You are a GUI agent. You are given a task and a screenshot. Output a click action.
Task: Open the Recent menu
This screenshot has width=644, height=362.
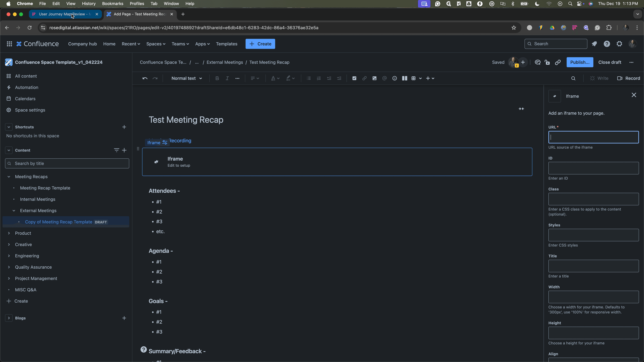pos(131,44)
